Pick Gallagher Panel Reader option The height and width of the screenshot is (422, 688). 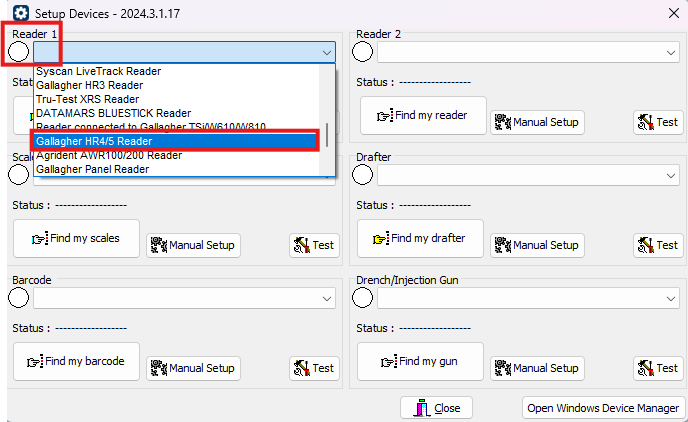point(176,169)
